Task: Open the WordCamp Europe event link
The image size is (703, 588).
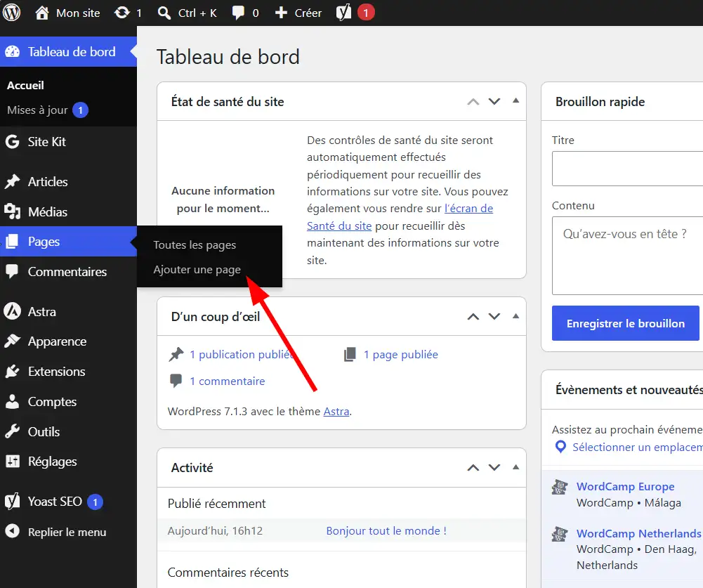Action: click(x=626, y=487)
